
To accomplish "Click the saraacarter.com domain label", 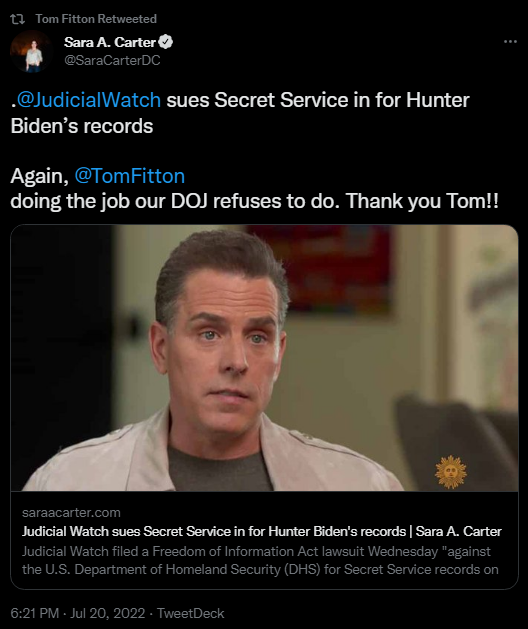I will [71, 512].
